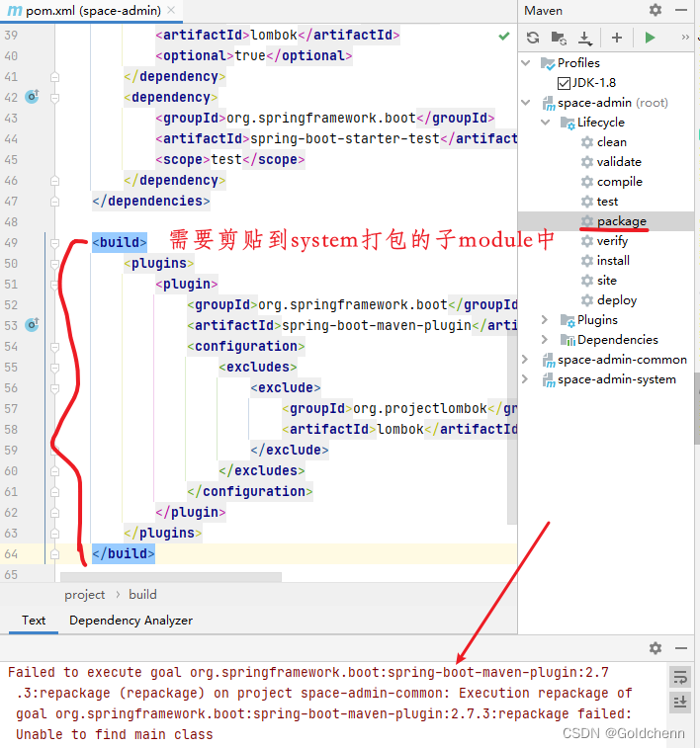Viewport: 700px width, 748px height.
Task: Select the validate lifecycle goal
Action: point(619,162)
